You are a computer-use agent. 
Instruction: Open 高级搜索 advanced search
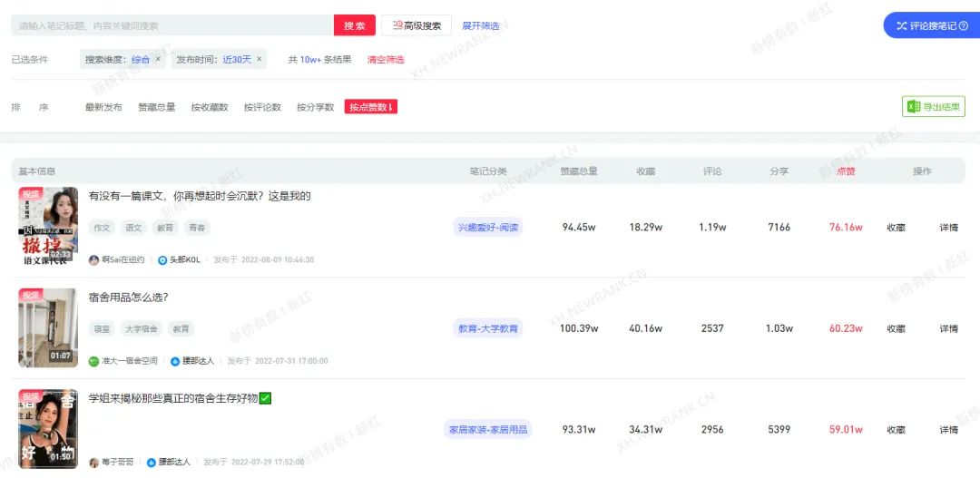point(416,25)
